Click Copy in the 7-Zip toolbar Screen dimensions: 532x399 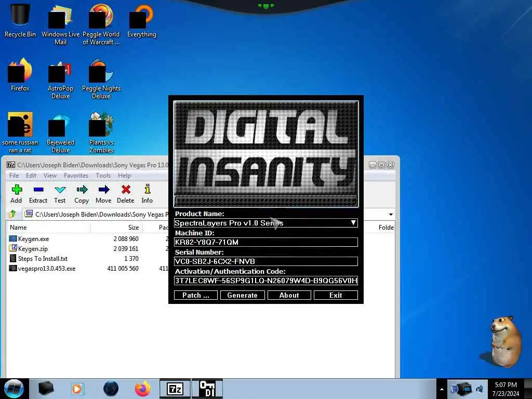point(82,194)
